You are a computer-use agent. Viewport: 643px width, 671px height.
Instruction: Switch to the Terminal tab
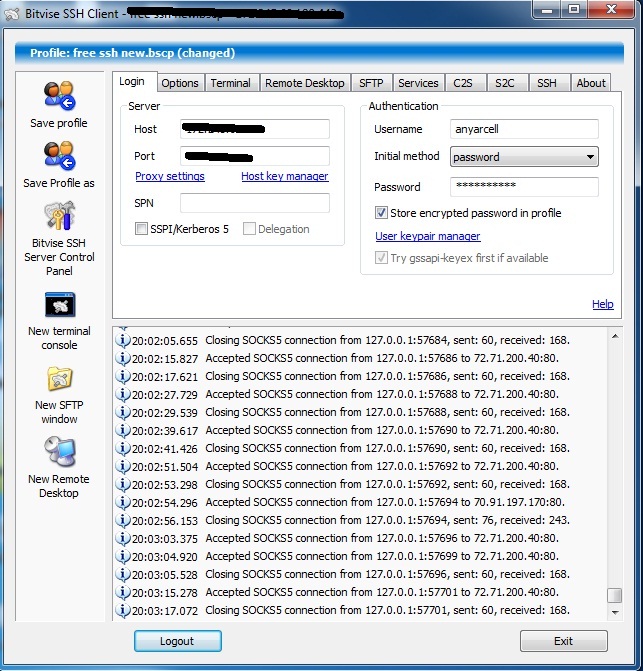(x=231, y=83)
